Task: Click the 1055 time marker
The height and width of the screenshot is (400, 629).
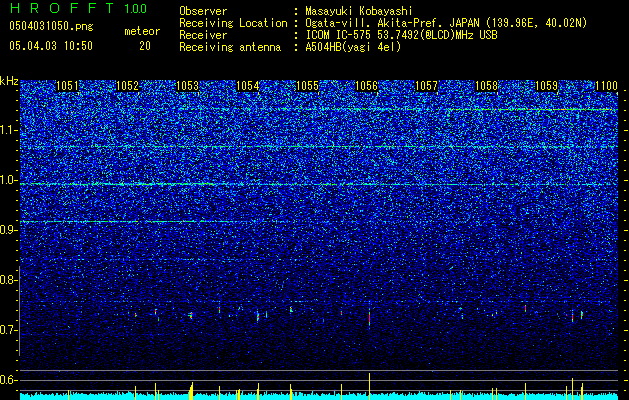Action: (307, 86)
